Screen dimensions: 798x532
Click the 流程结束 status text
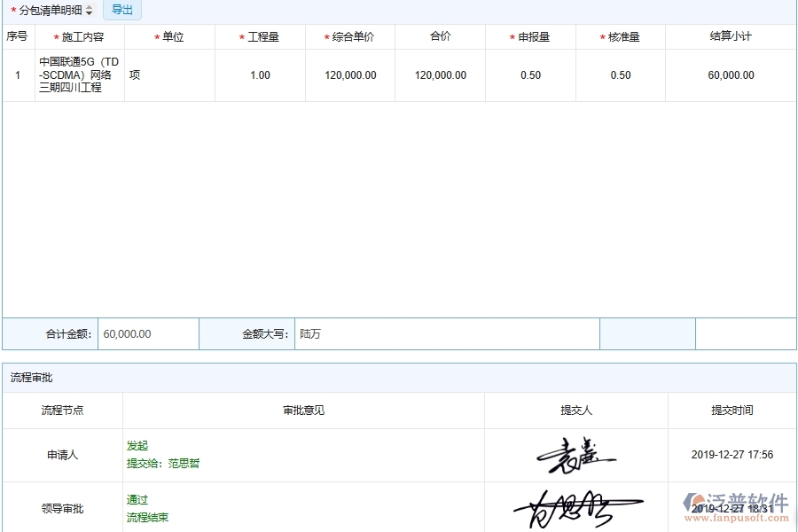[x=147, y=517]
